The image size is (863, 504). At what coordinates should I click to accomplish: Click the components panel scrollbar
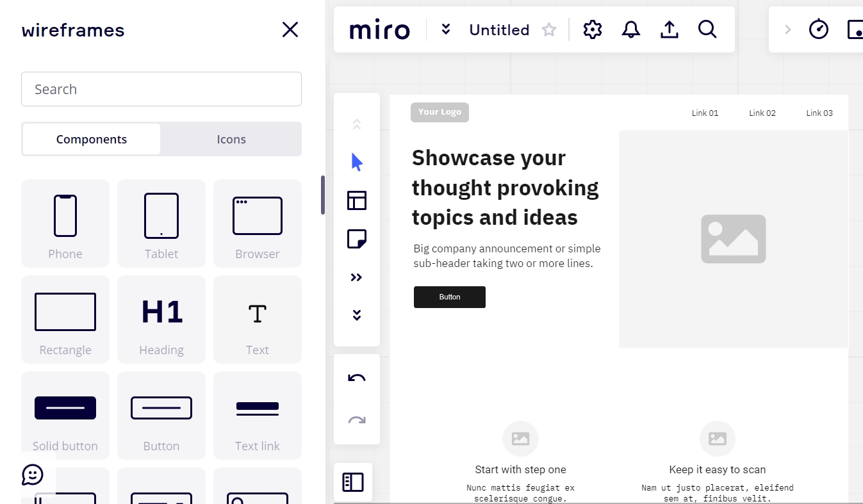coord(323,195)
